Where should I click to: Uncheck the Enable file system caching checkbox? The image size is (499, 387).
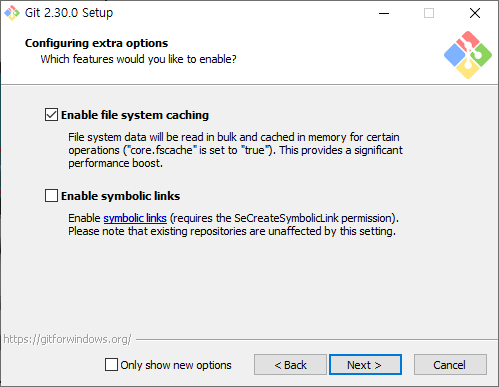coord(51,115)
